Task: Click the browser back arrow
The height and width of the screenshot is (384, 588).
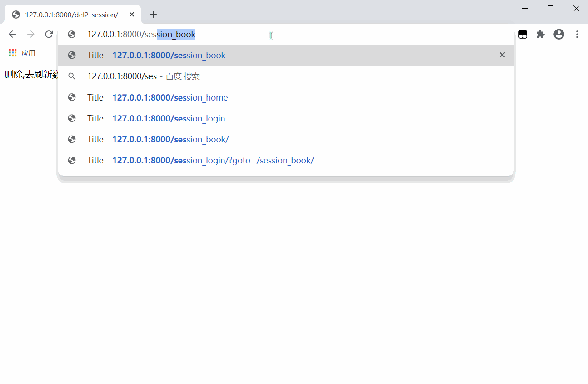Action: pos(12,34)
